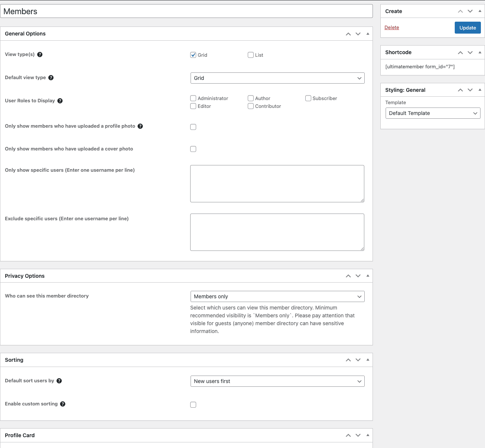The height and width of the screenshot is (448, 485).
Task: Enable the List view type
Action: click(251, 55)
